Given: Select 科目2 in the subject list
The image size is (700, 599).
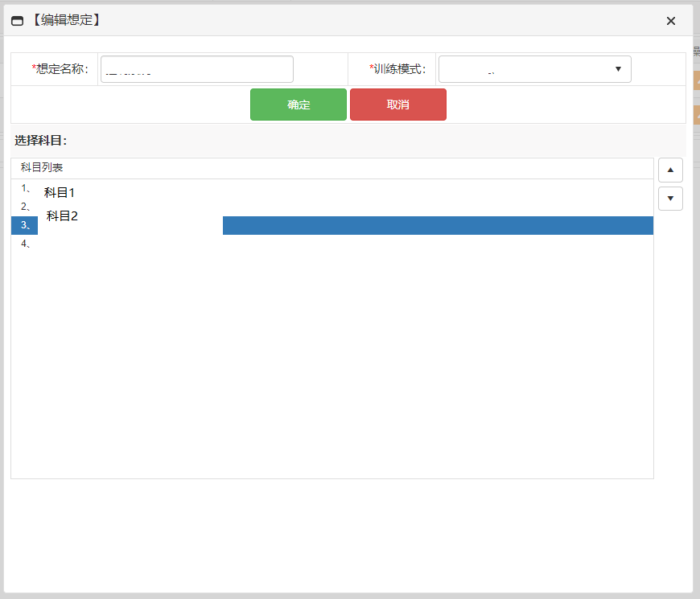Looking at the screenshot, I should point(62,215).
